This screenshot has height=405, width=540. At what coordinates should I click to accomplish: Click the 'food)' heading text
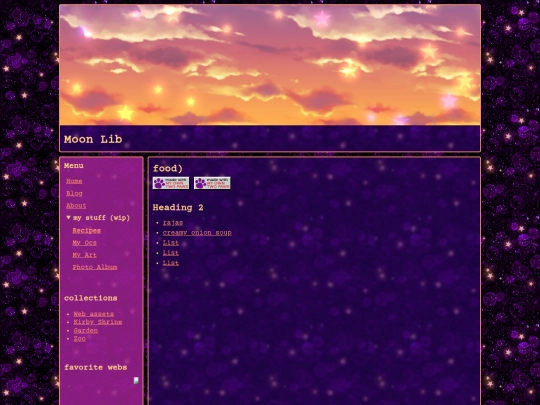168,168
